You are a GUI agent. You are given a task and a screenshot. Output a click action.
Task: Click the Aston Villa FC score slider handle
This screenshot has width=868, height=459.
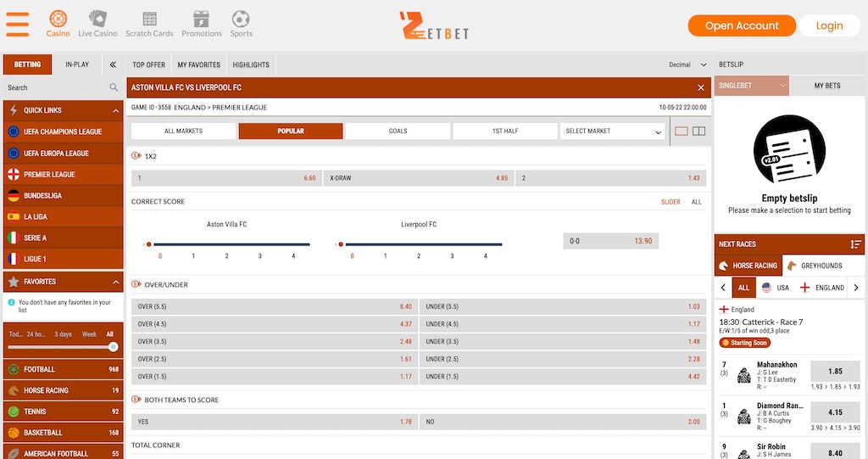148,243
